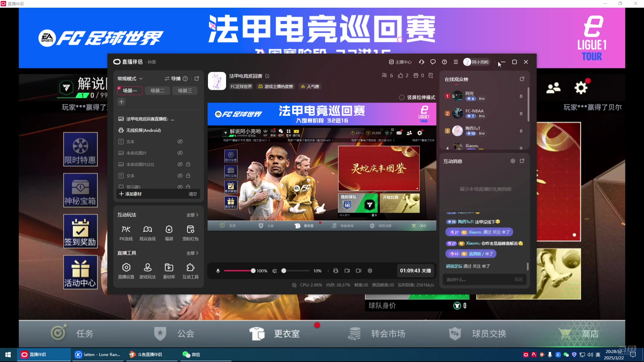644x362 pixels.
Task: Open 互动消息 panel settings gear
Action: (x=513, y=161)
